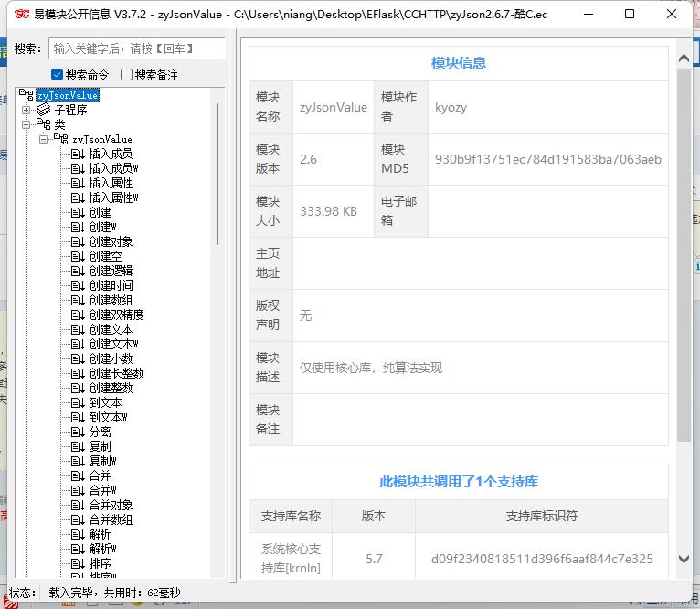700x609 pixels.
Task: Click the class icon beside 类 node
Action: pos(43,124)
